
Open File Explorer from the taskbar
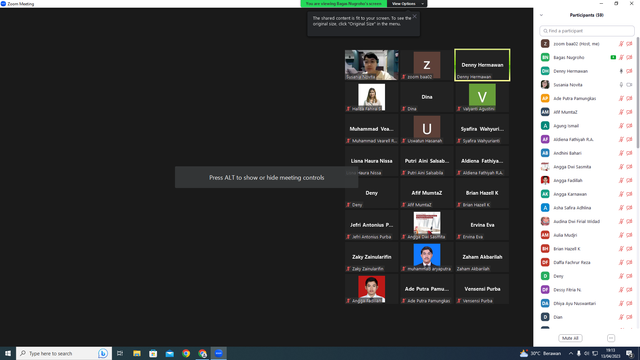point(137,353)
